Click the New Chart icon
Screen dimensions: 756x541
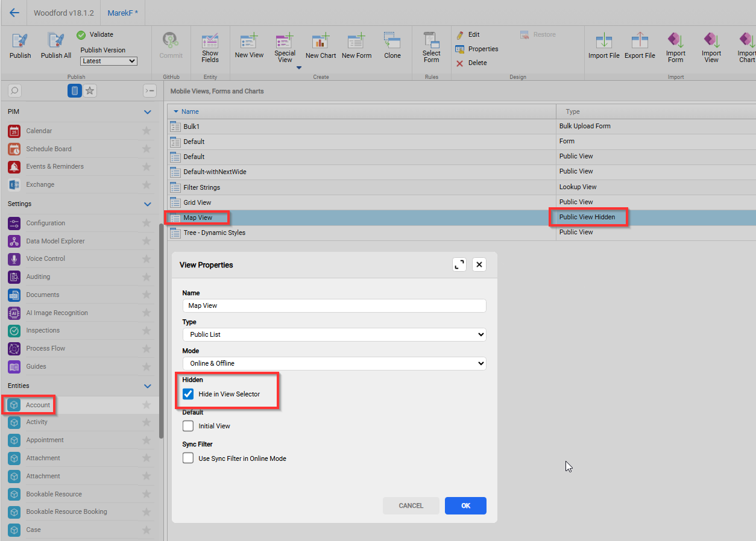click(x=320, y=41)
